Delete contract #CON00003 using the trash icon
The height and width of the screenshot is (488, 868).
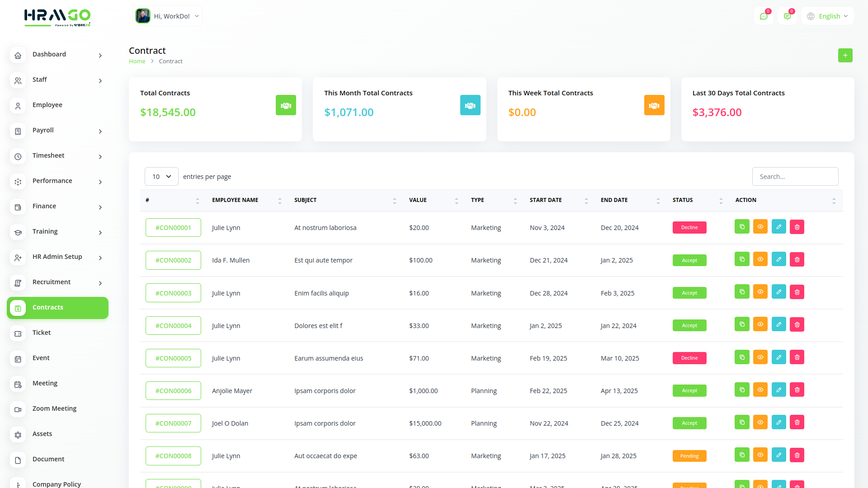pos(797,292)
